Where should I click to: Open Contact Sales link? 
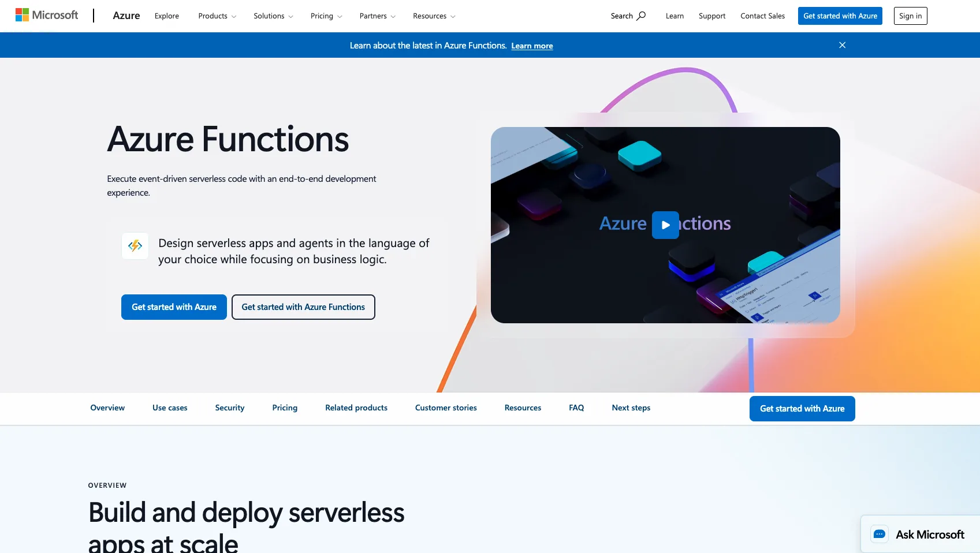(762, 16)
